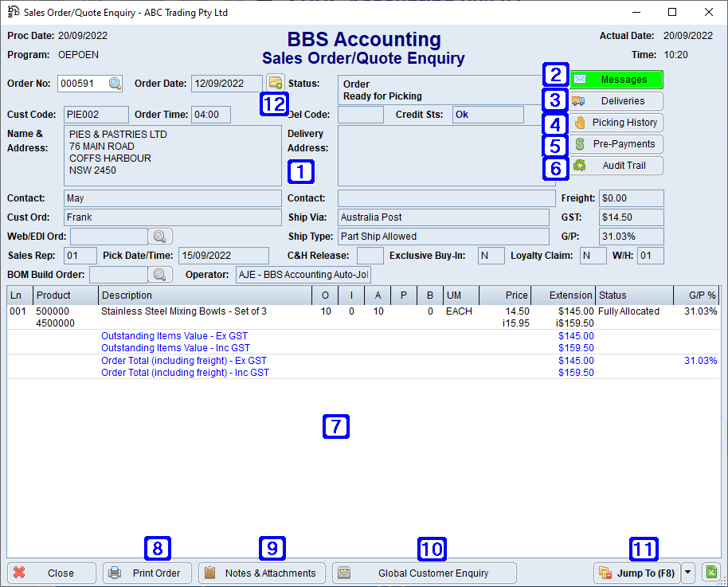Open the Ship Via selector
Viewport: 728px width, 587px height.
click(443, 217)
